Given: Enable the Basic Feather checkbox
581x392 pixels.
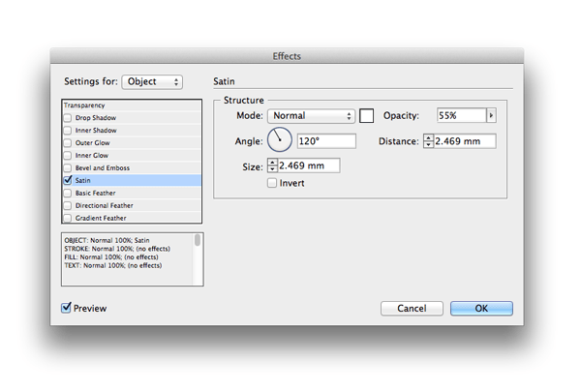Looking at the screenshot, I should click(x=68, y=193).
